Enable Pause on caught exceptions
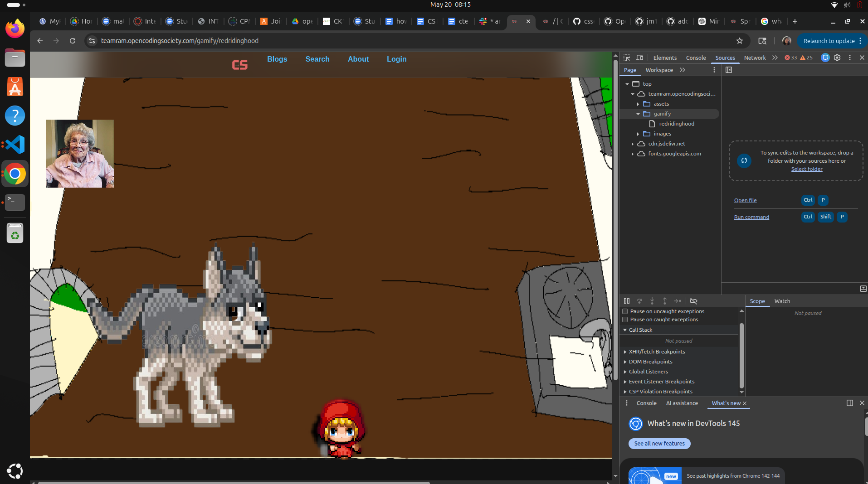 [x=625, y=319]
